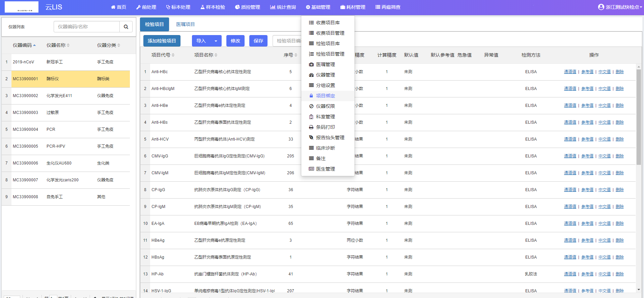Sort by 项目名称 column header
The width and height of the screenshot is (644, 298).
[206, 55]
